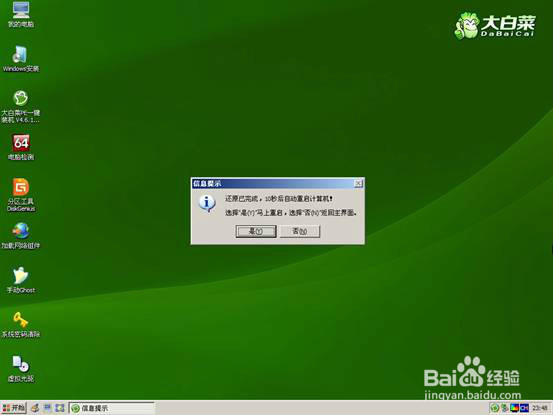This screenshot has width=553, height=415.
Task: Click 是(Y) to restart immediately
Action: pyautogui.click(x=256, y=231)
